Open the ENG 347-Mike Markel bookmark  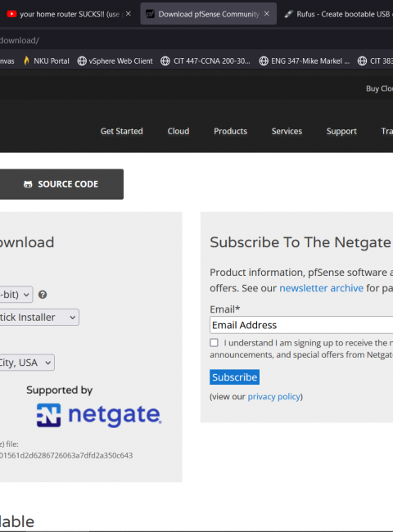point(305,61)
